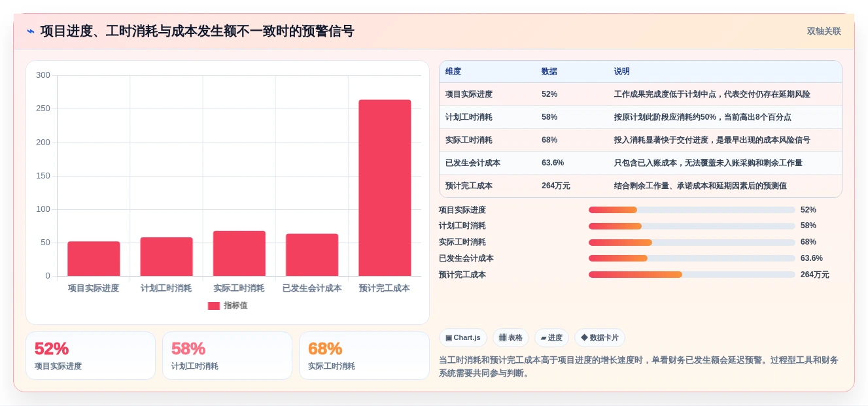The width and height of the screenshot is (868, 406).
Task: Click the 实际工时消耗 progress bar
Action: pos(692,243)
